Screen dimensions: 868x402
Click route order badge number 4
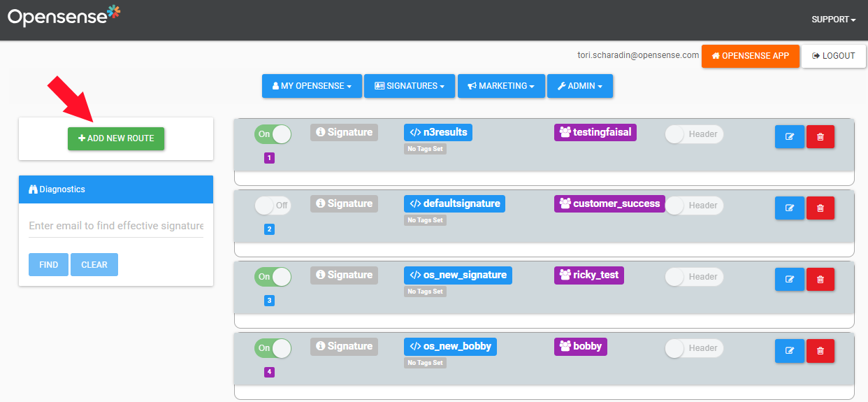tap(270, 372)
